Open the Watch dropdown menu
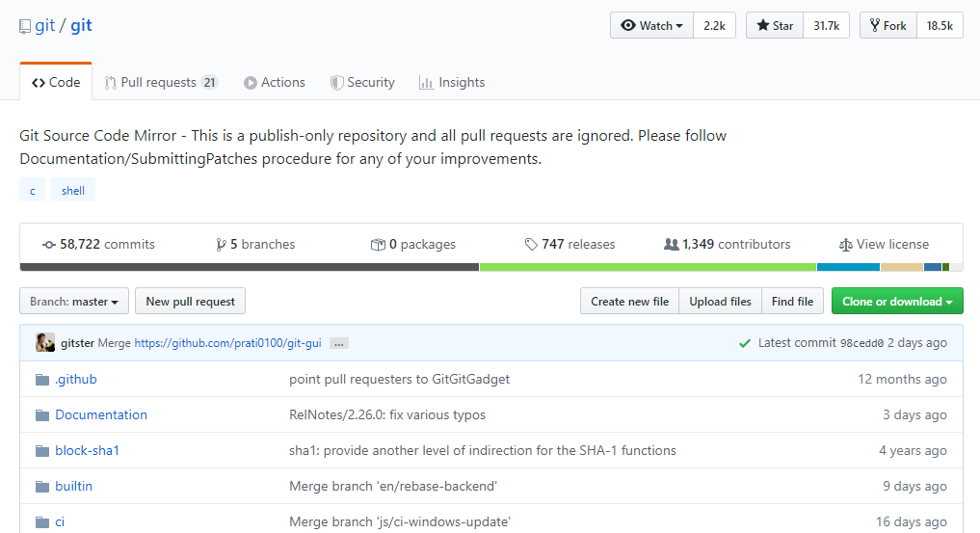 point(651,26)
